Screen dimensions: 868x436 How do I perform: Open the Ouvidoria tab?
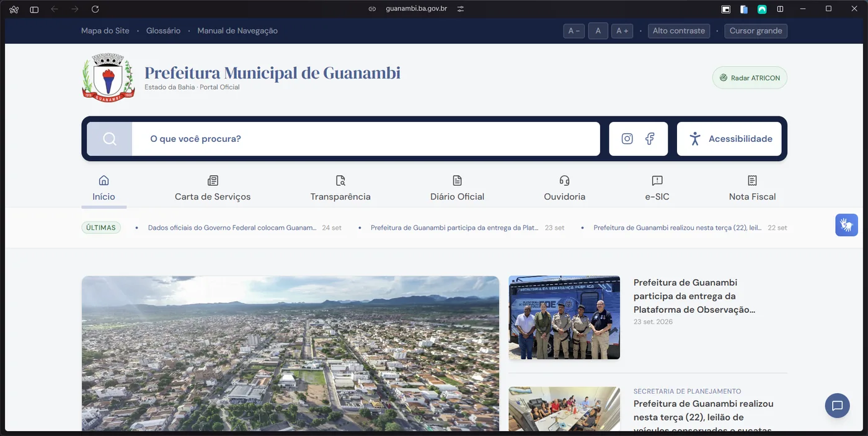tap(564, 189)
